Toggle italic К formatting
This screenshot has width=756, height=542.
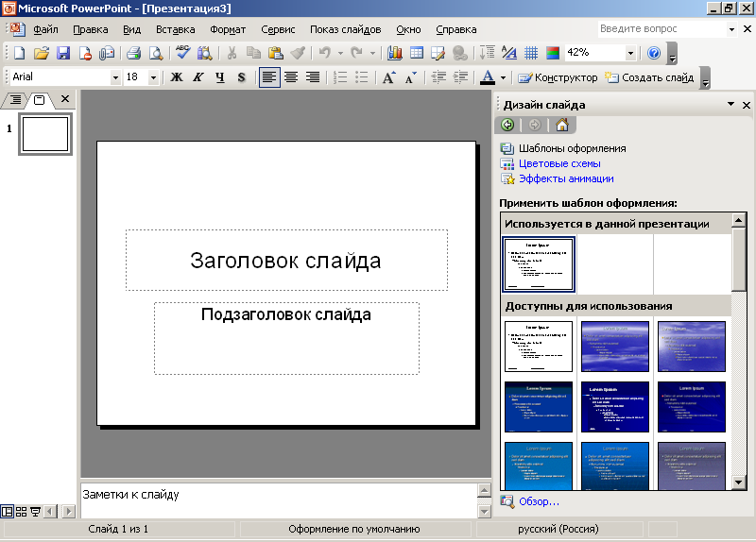198,77
